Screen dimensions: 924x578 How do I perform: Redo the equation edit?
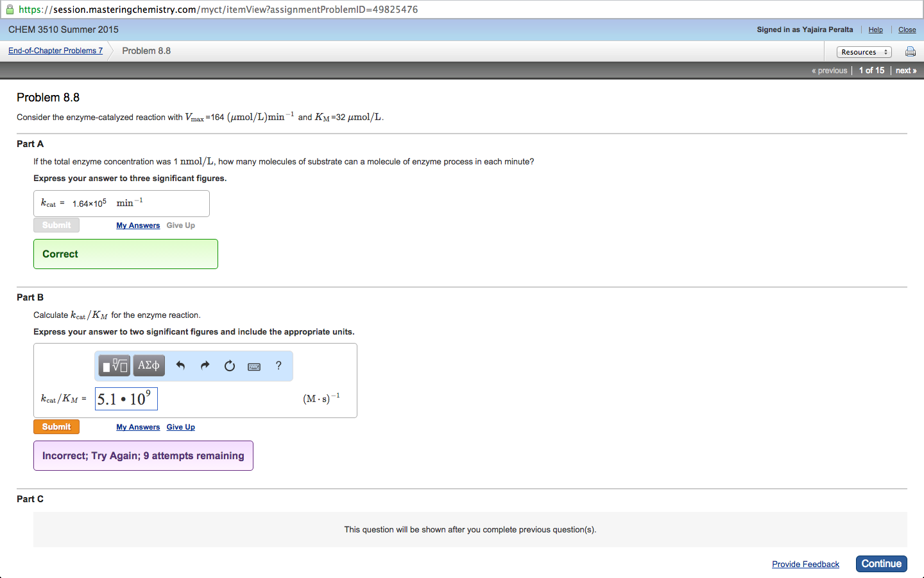[x=204, y=365]
